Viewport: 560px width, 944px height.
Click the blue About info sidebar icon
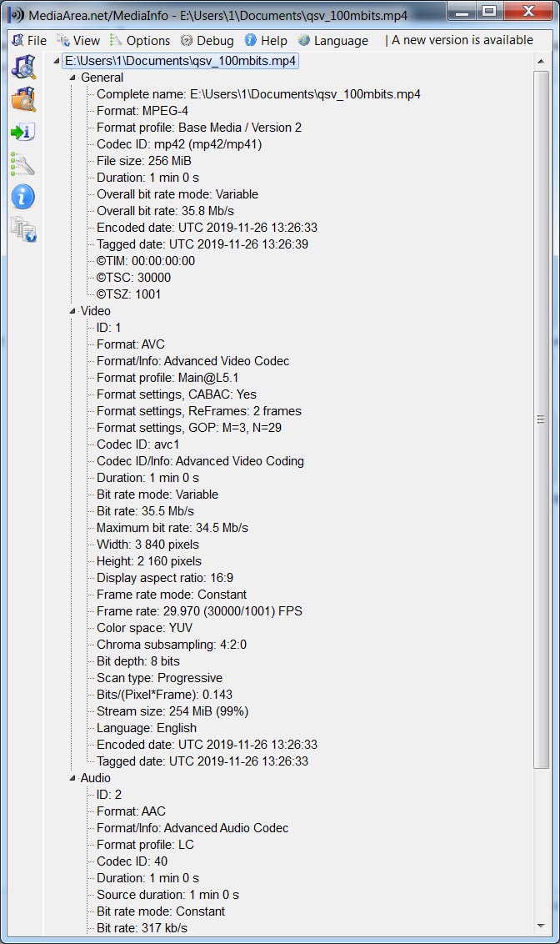[23, 197]
